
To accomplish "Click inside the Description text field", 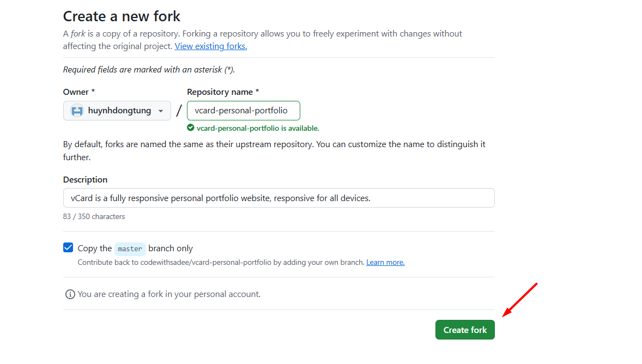I will [278, 198].
